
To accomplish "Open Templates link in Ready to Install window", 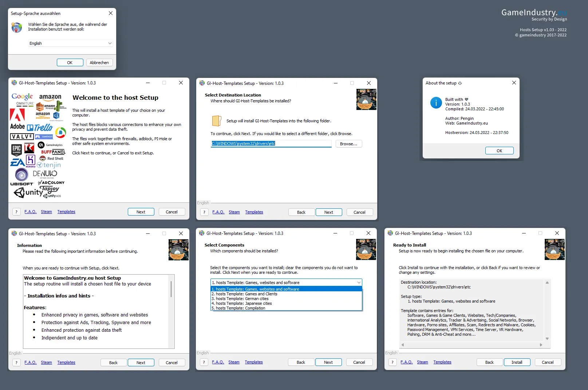I will pyautogui.click(x=442, y=362).
